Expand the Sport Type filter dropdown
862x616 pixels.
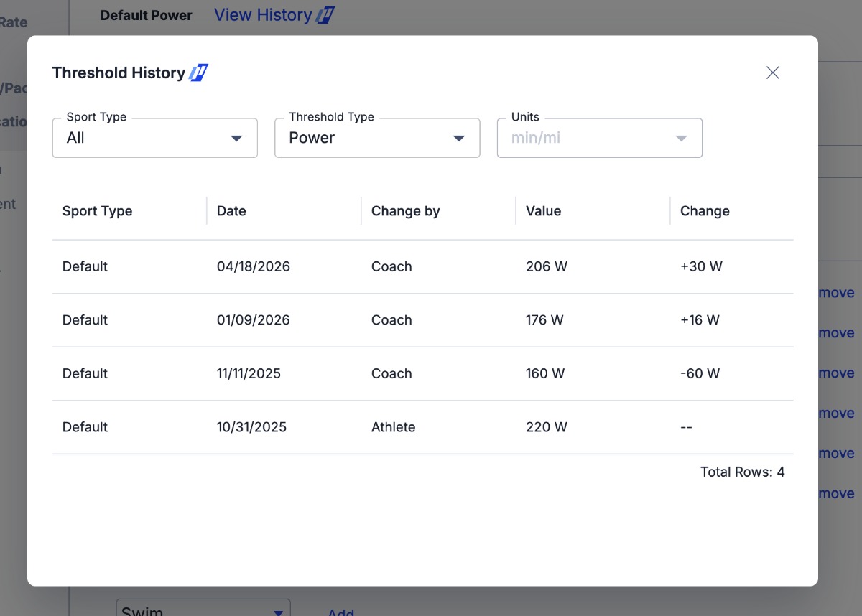coord(154,138)
